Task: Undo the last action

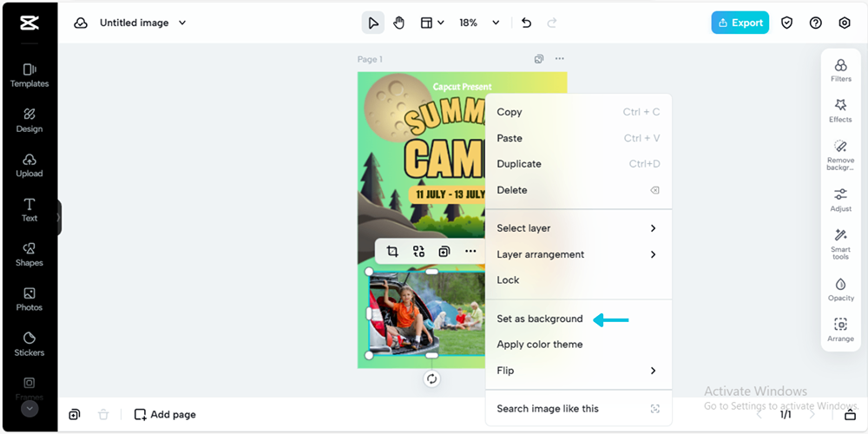Action: tap(527, 23)
